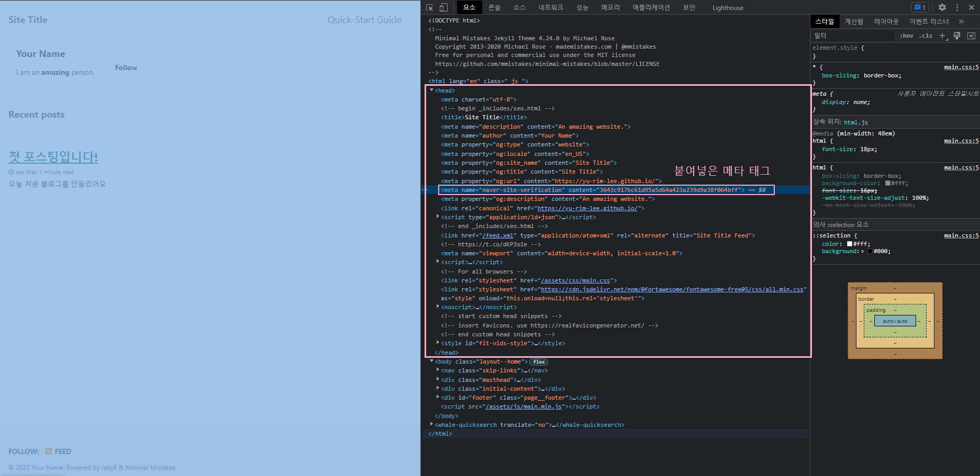The image size is (980, 476).
Task: Select the 스타일 (Styles) sub-tab
Action: click(x=825, y=21)
